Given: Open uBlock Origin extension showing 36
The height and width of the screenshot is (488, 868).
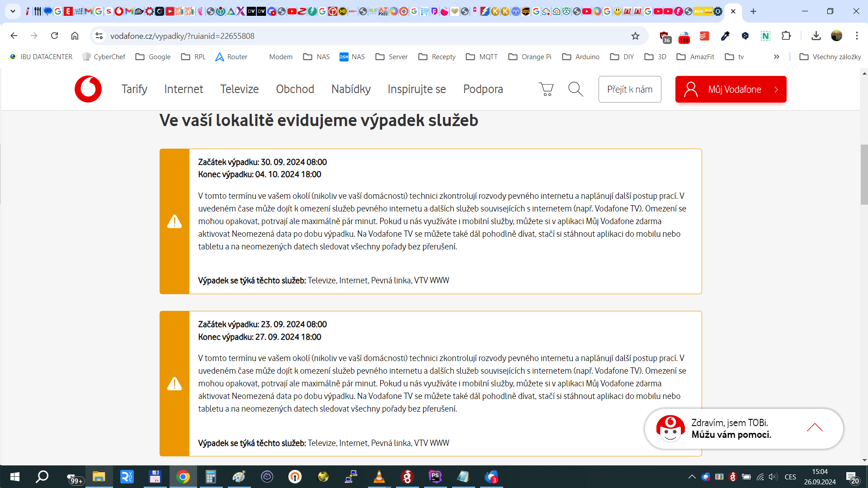Looking at the screenshot, I should click(664, 37).
